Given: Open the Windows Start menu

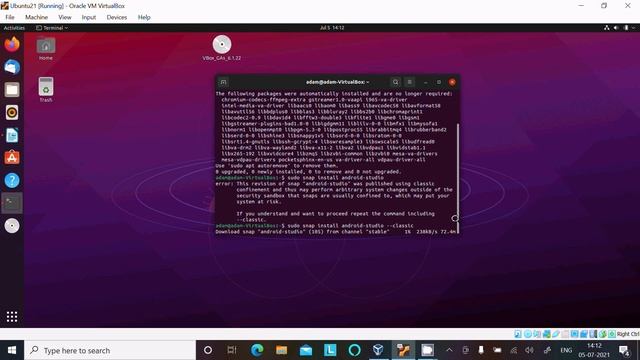Looking at the screenshot, I should tap(12, 350).
